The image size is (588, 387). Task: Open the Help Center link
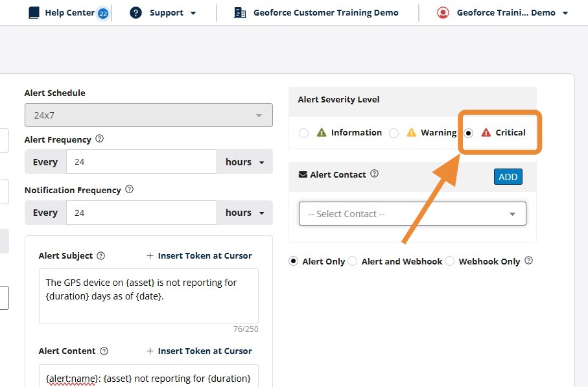[70, 13]
